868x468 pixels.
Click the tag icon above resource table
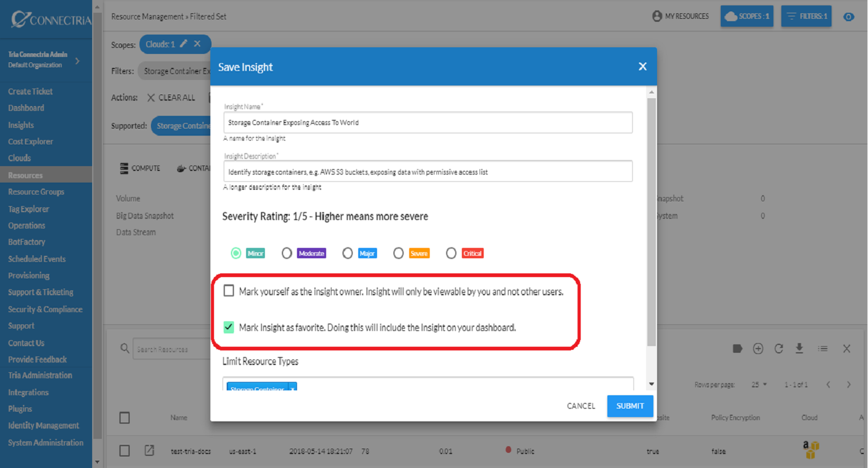[x=738, y=349]
